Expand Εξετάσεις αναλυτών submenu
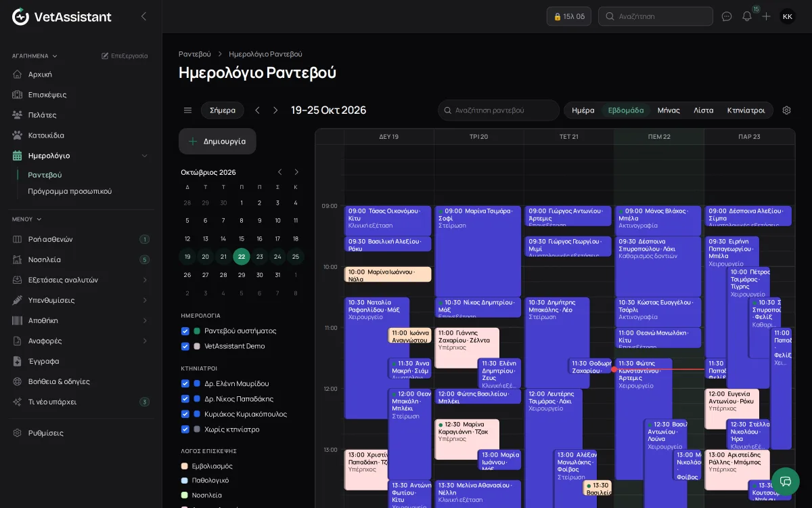 pyautogui.click(x=144, y=280)
